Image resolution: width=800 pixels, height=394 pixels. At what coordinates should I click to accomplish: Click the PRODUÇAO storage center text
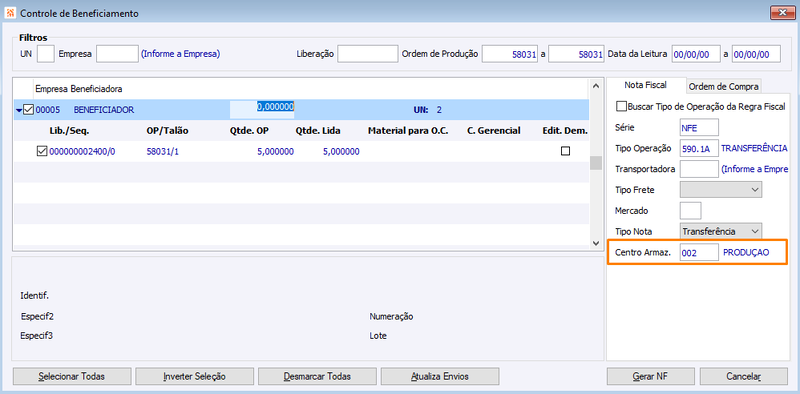point(746,252)
